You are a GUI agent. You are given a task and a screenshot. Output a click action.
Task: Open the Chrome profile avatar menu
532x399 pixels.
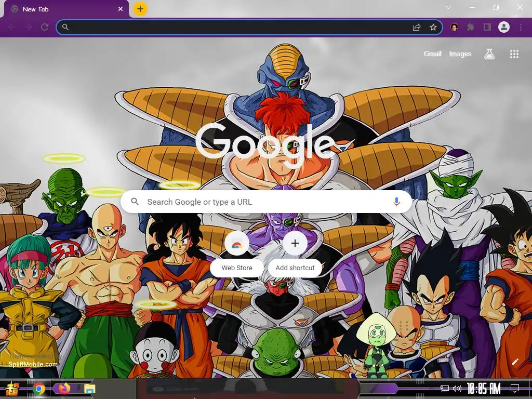pos(504,27)
